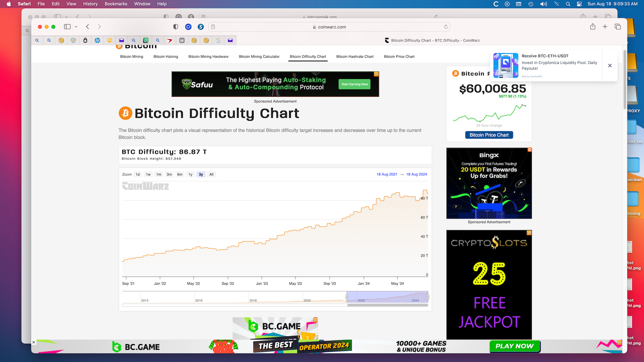Image resolution: width=644 pixels, height=362 pixels.
Task: Go to Bitcoin Price Chart tab
Action: 399,56
